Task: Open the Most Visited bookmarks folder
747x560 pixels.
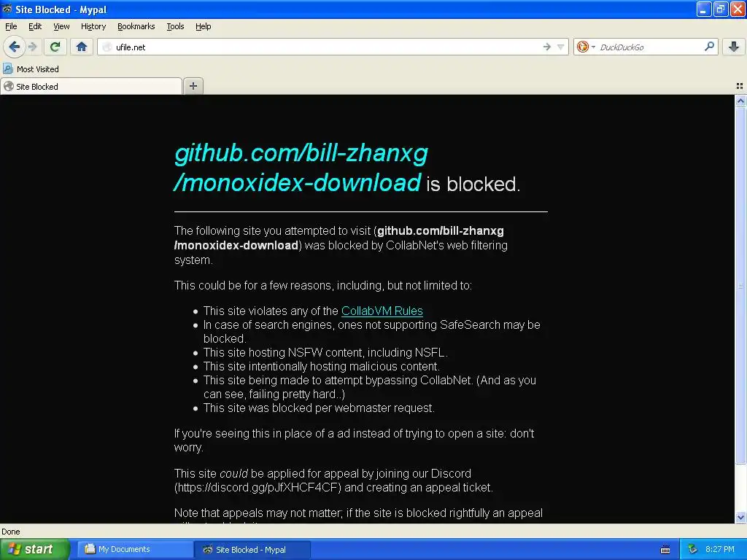Action: [x=31, y=69]
